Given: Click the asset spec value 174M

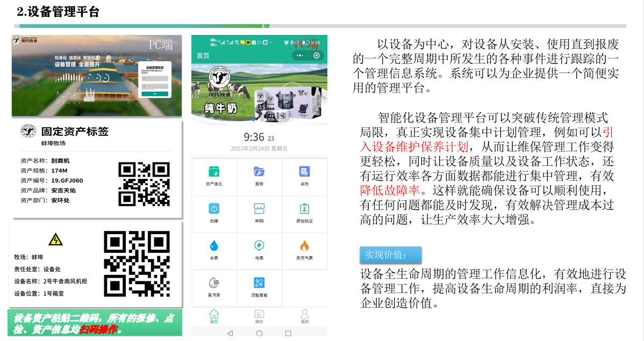Looking at the screenshot, I should pyautogui.click(x=59, y=171).
